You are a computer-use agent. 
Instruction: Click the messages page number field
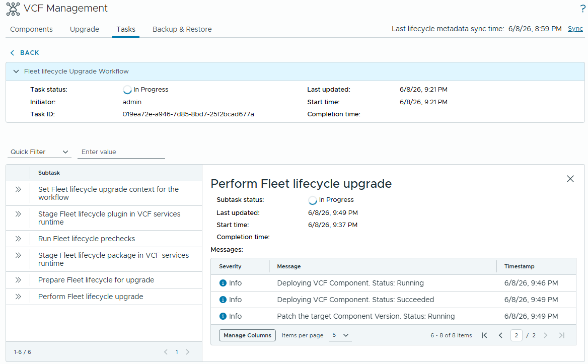pyautogui.click(x=517, y=335)
